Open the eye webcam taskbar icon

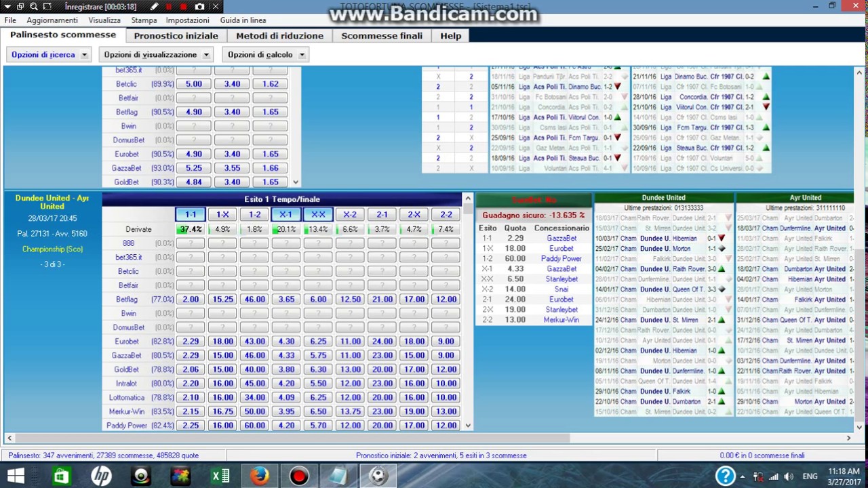tap(141, 476)
